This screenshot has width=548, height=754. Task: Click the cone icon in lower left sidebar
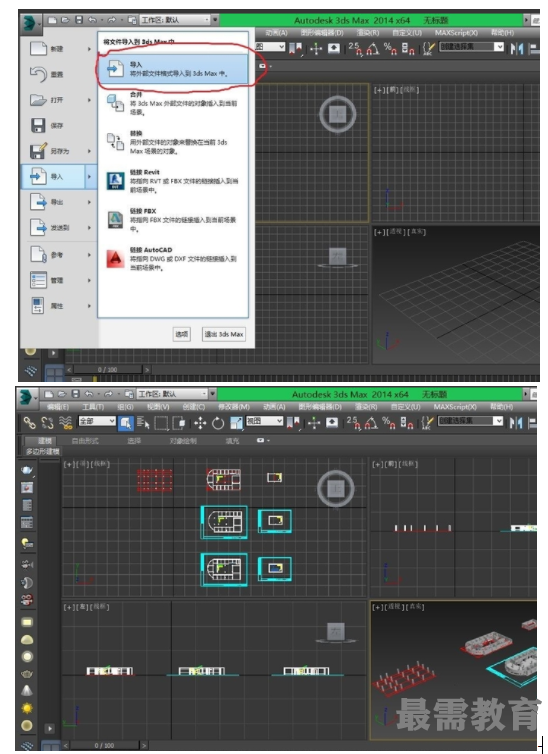(27, 690)
